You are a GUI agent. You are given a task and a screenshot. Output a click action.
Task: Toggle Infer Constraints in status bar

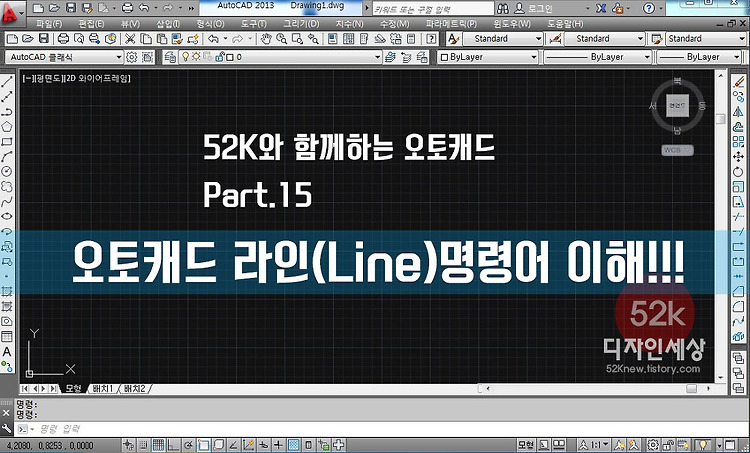click(x=128, y=445)
